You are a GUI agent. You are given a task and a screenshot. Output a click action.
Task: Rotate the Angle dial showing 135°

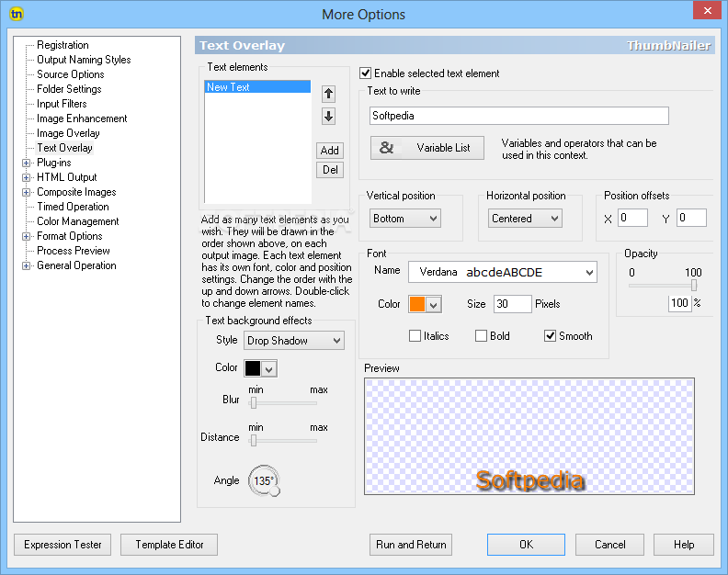[264, 480]
